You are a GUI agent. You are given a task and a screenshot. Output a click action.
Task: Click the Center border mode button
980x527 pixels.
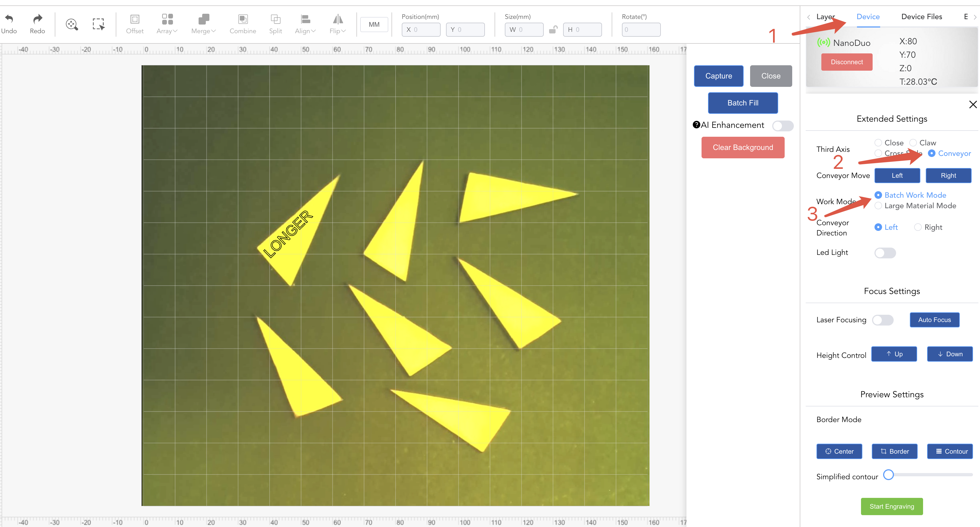(x=839, y=451)
